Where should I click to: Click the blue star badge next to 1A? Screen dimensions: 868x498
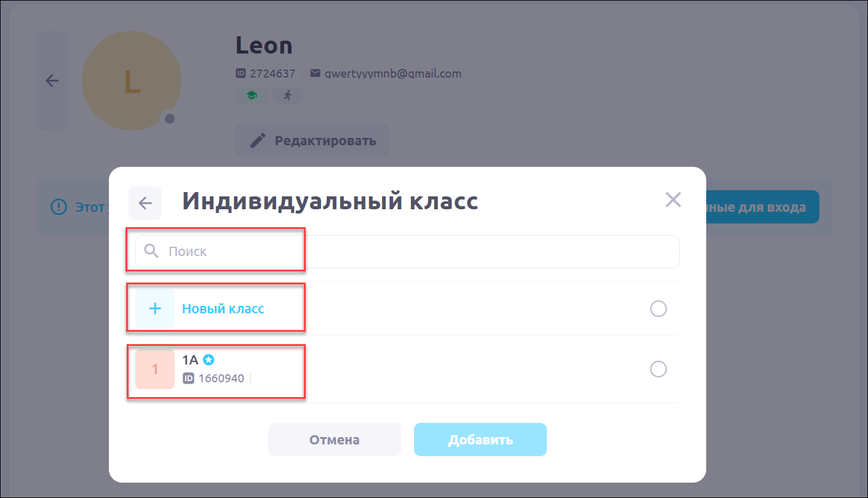[x=208, y=359]
